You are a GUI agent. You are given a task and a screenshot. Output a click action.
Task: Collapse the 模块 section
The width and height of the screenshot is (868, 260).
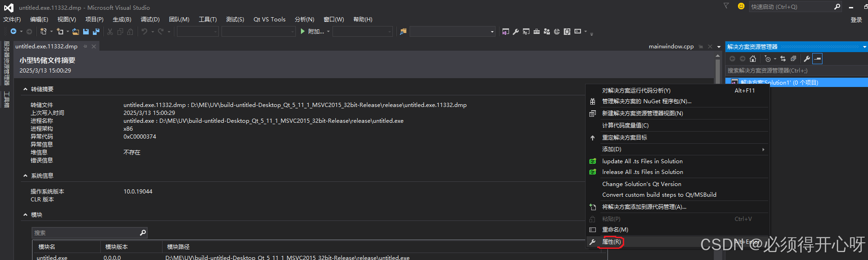coord(26,215)
